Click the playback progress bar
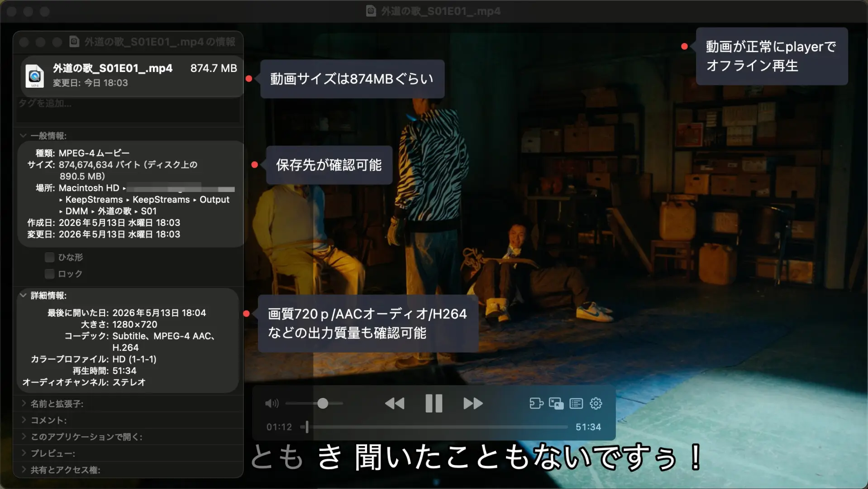 click(434, 427)
